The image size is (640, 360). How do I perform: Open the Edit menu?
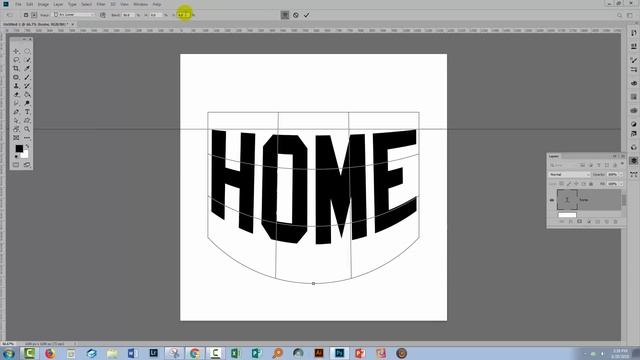(x=29, y=4)
